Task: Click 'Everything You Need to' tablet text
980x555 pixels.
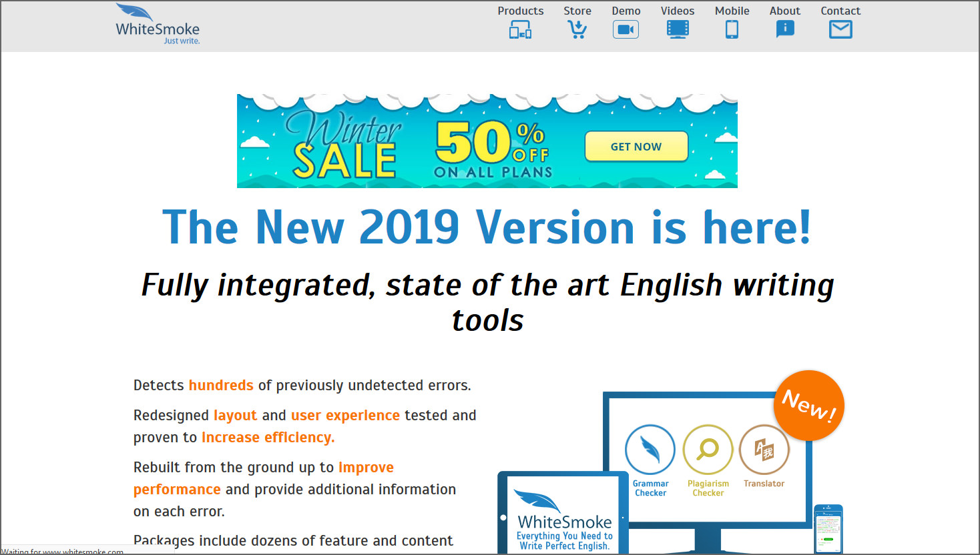Action: point(564,536)
